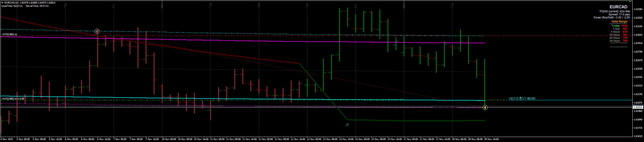Click the 30 Days range row
Screen dimensions: 644x142
(x=618, y=41)
